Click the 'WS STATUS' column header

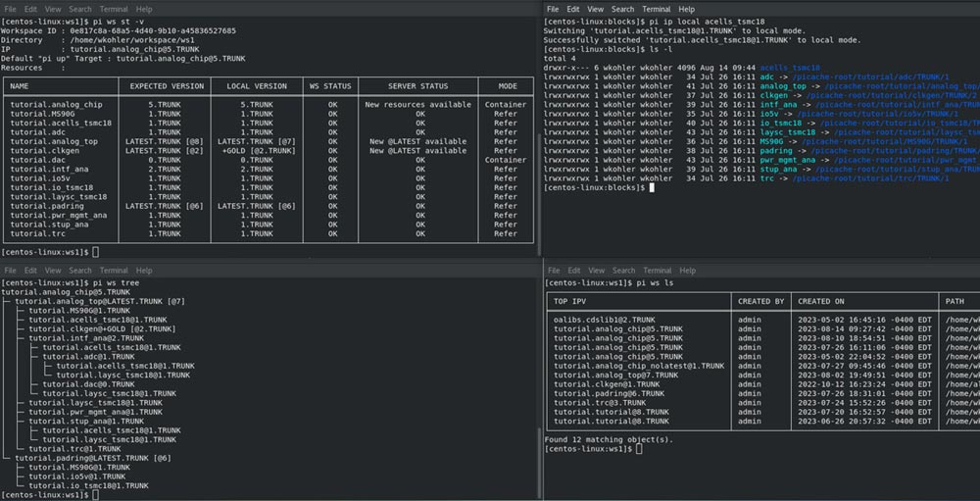pos(332,86)
